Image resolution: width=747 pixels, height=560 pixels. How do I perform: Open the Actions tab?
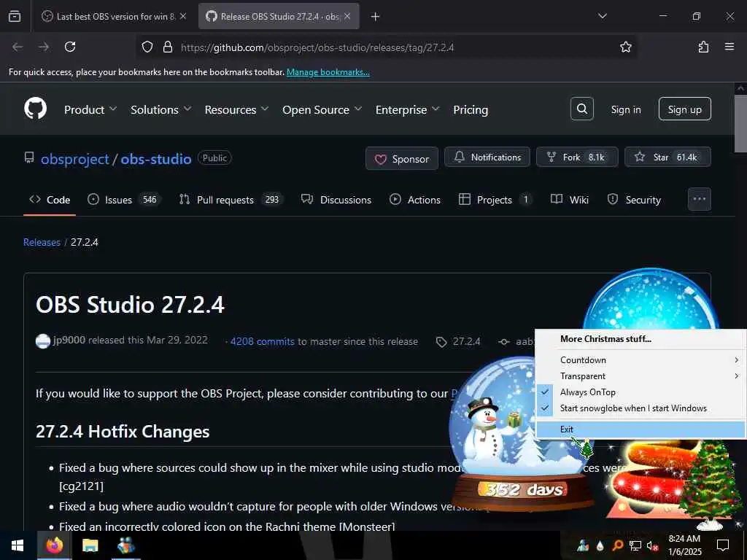[x=415, y=200]
